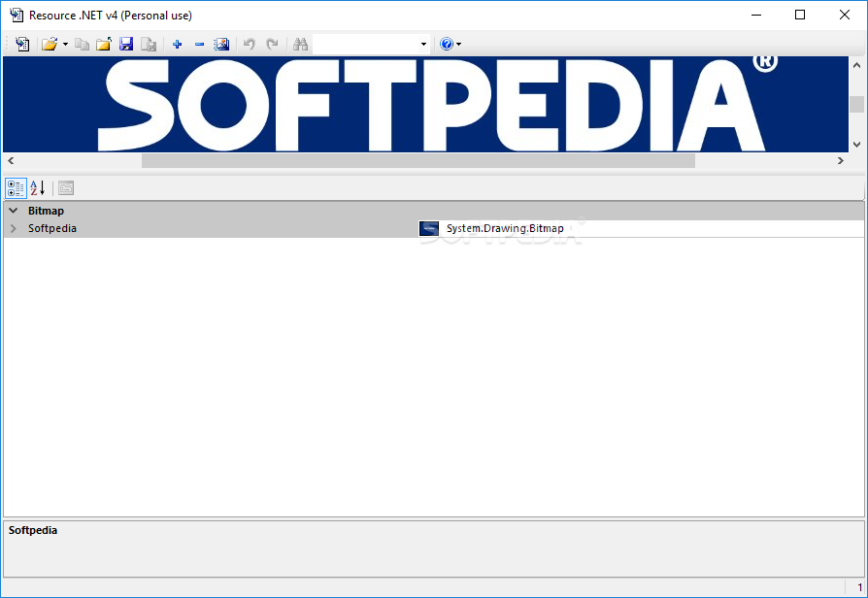Expand the help dropdown arrow
Viewport: 868px width, 598px height.
pyautogui.click(x=459, y=45)
